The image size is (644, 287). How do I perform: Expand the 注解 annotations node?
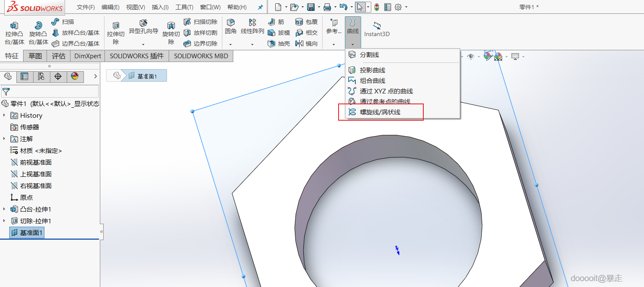(5, 139)
